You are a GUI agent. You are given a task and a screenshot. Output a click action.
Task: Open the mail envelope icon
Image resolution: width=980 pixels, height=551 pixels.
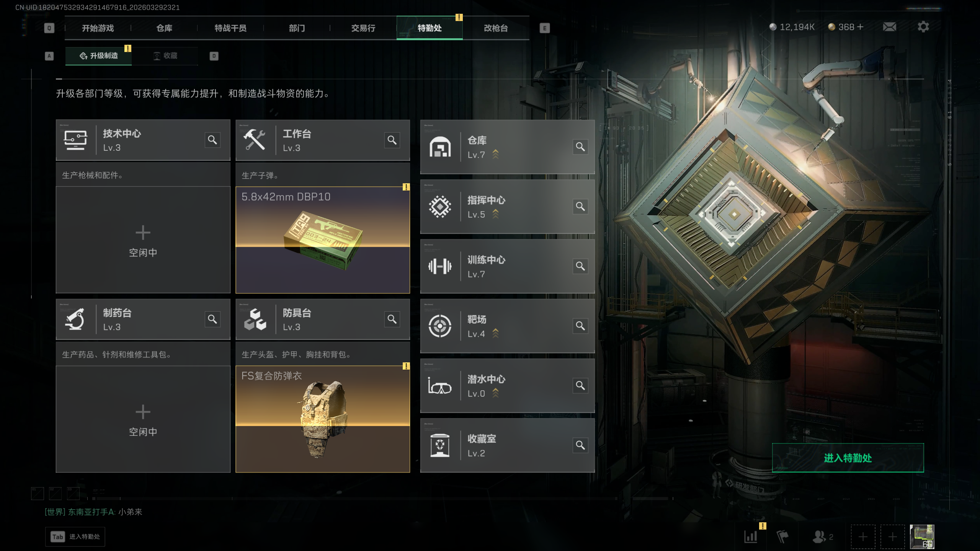click(x=889, y=27)
